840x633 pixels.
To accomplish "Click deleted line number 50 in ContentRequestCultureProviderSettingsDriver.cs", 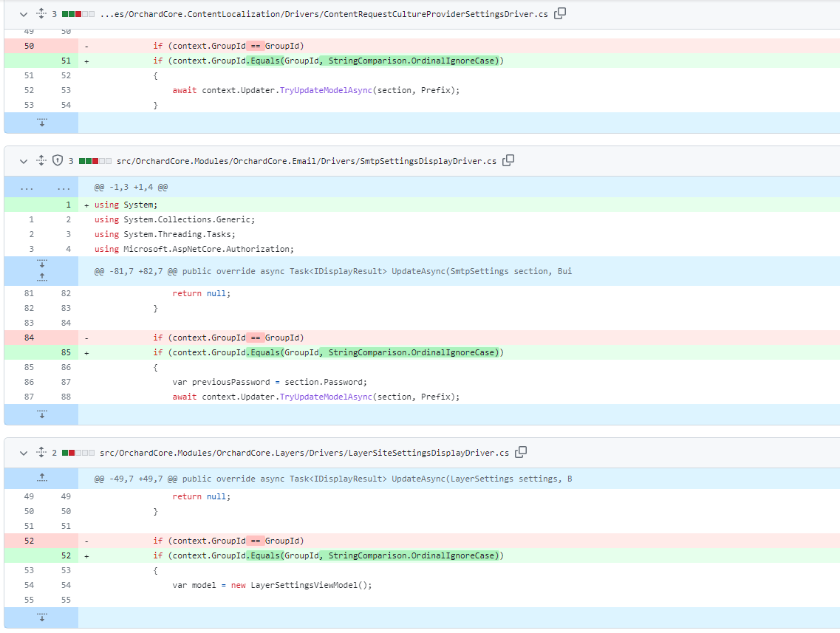I will click(x=29, y=46).
